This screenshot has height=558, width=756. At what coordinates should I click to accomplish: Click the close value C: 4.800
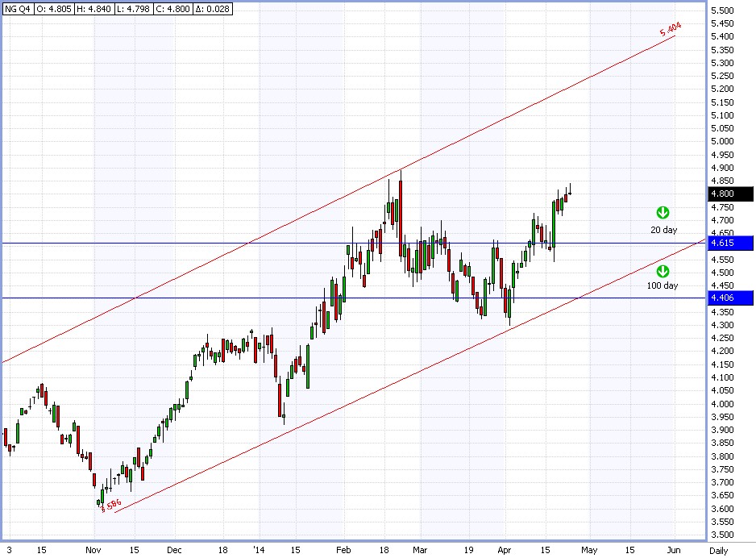tap(173, 9)
